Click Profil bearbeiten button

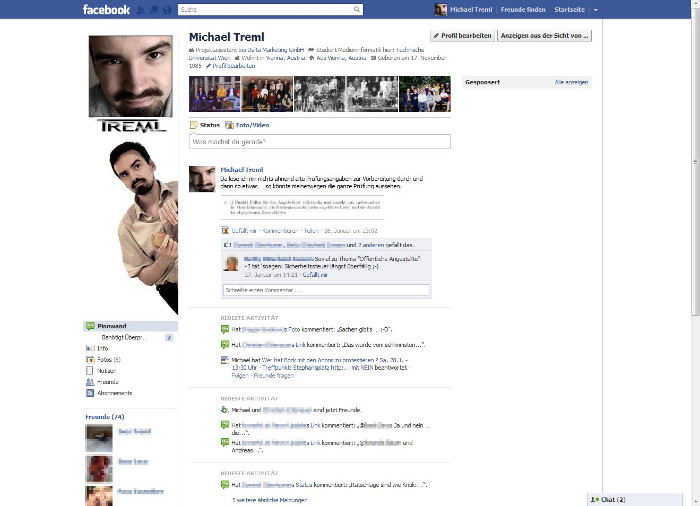[x=462, y=36]
